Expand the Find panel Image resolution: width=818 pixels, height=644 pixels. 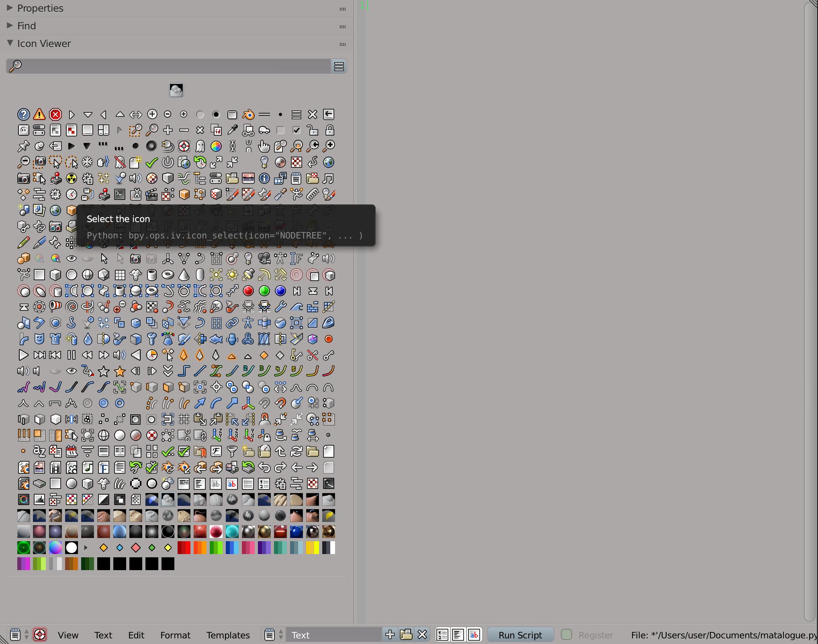(26, 25)
